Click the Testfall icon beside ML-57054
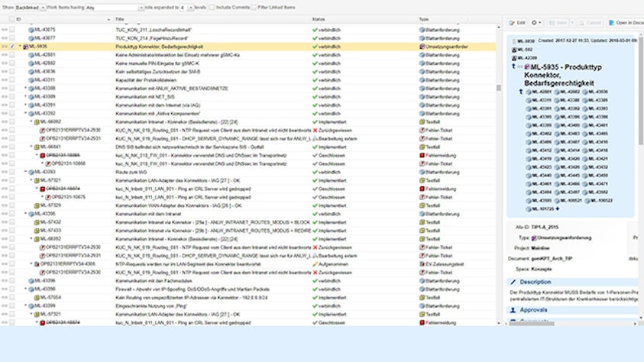 [x=37, y=298]
